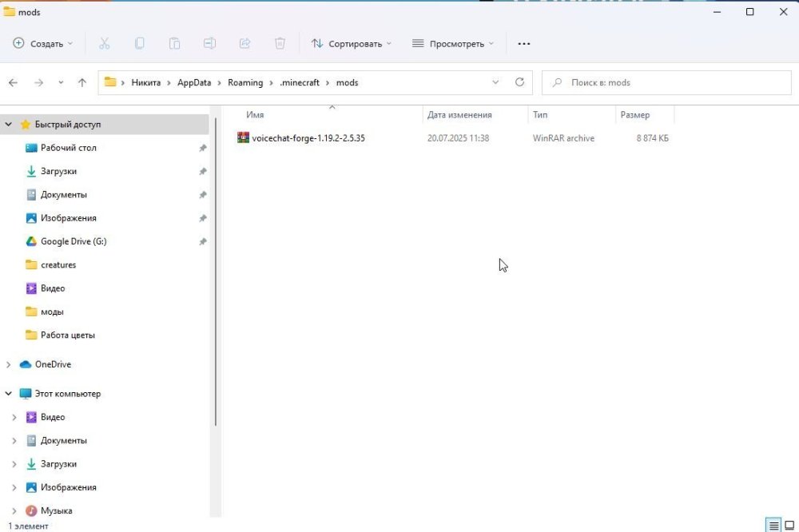Open the моды folder in sidebar

52,312
